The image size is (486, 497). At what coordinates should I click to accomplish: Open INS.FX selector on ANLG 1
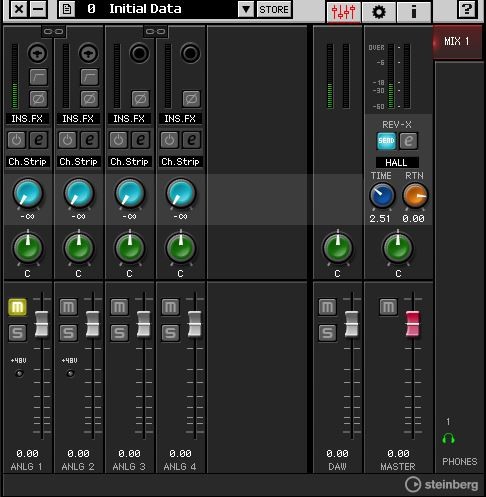tap(27, 119)
